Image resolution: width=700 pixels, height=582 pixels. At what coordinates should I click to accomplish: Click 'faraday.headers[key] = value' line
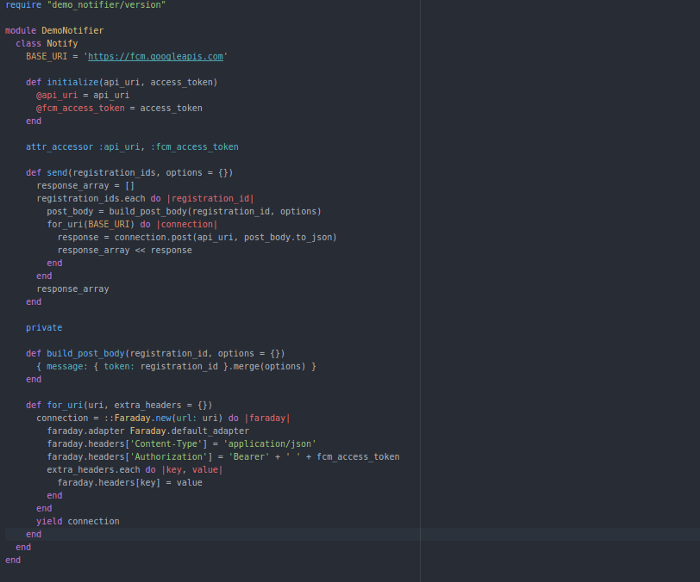pos(129,483)
